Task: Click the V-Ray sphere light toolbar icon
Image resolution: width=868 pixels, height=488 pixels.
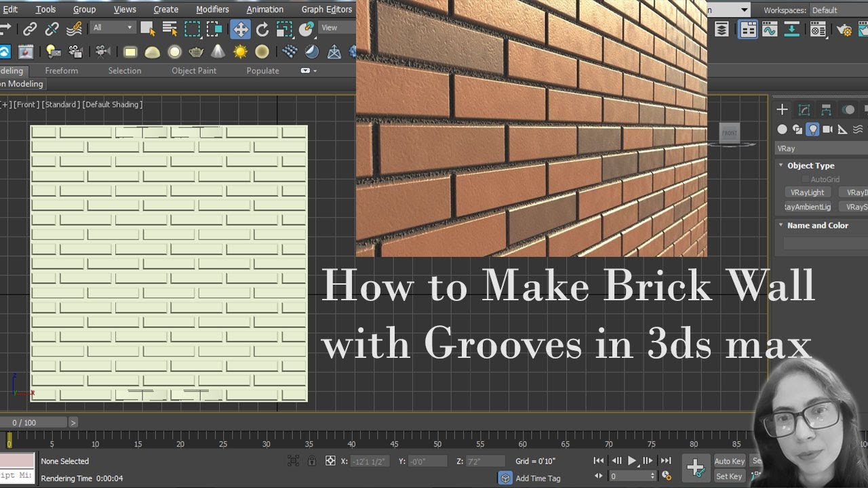Action: [x=175, y=52]
